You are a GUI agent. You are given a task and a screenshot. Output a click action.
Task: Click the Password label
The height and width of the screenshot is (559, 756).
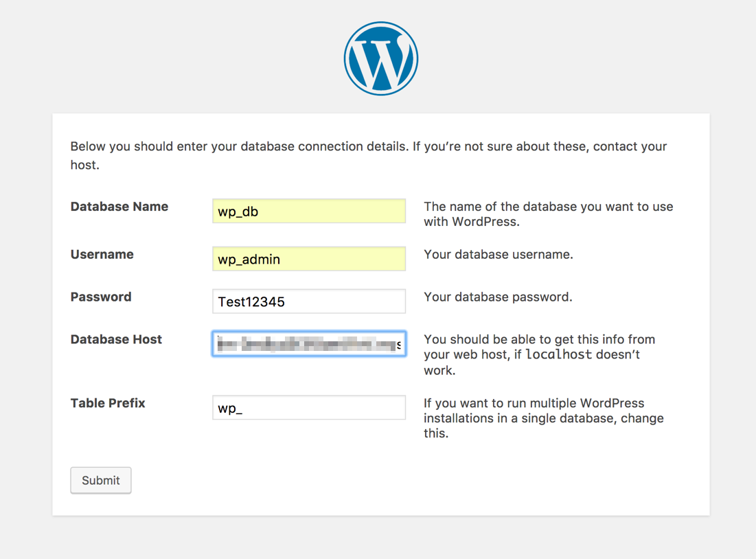(101, 297)
